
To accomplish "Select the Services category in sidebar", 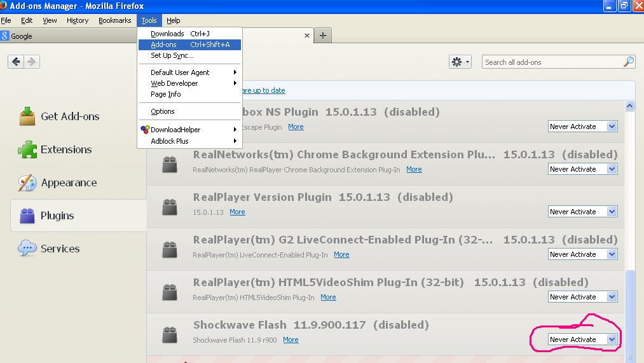I will [78, 249].
